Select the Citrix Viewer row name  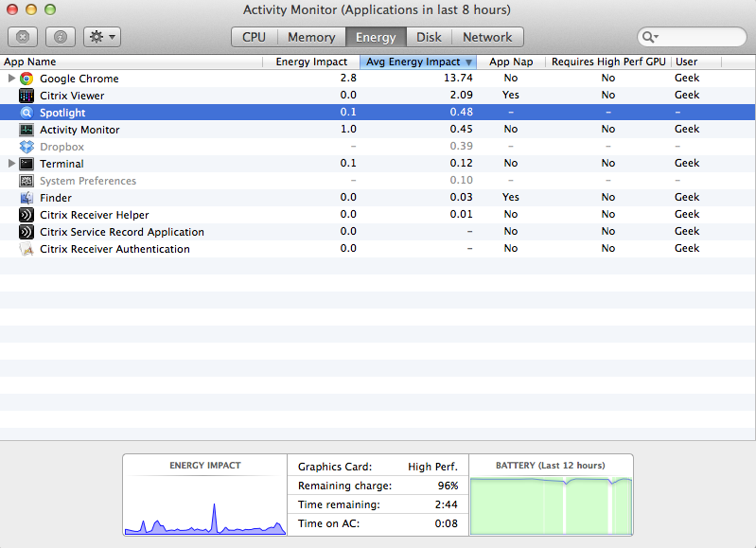pyautogui.click(x=72, y=96)
